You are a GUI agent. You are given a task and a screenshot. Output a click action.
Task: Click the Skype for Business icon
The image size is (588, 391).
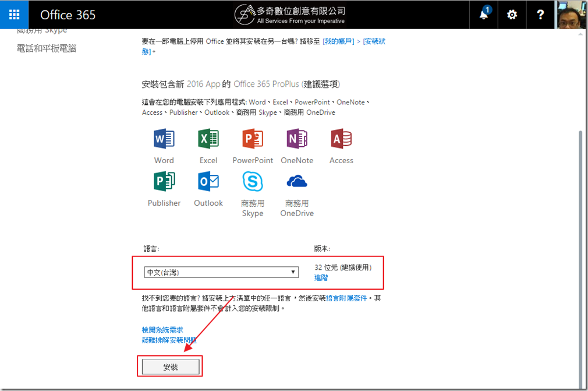click(253, 181)
